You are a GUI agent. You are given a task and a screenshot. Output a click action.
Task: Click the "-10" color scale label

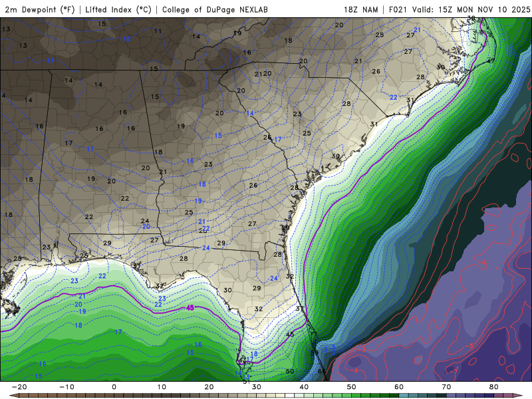tap(66, 387)
